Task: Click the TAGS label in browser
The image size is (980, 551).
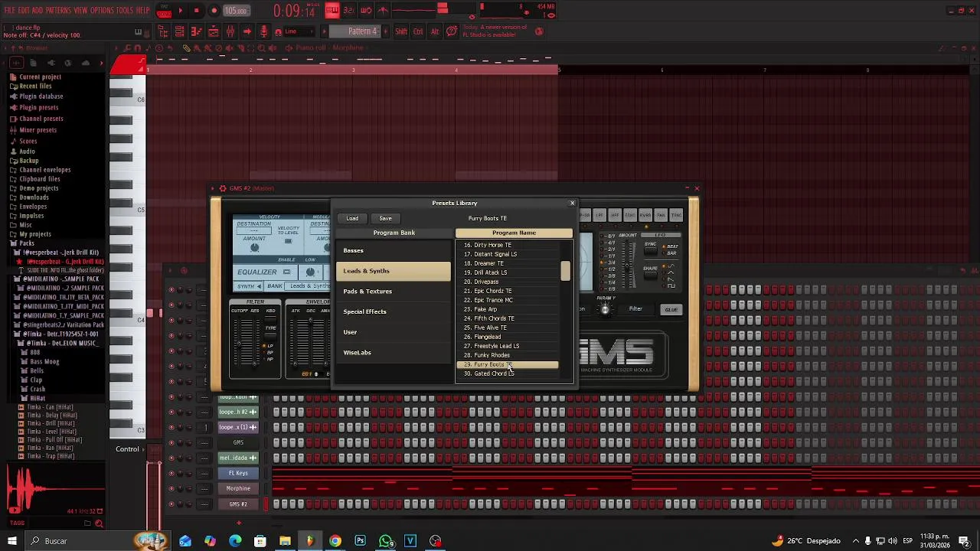Action: point(16,523)
